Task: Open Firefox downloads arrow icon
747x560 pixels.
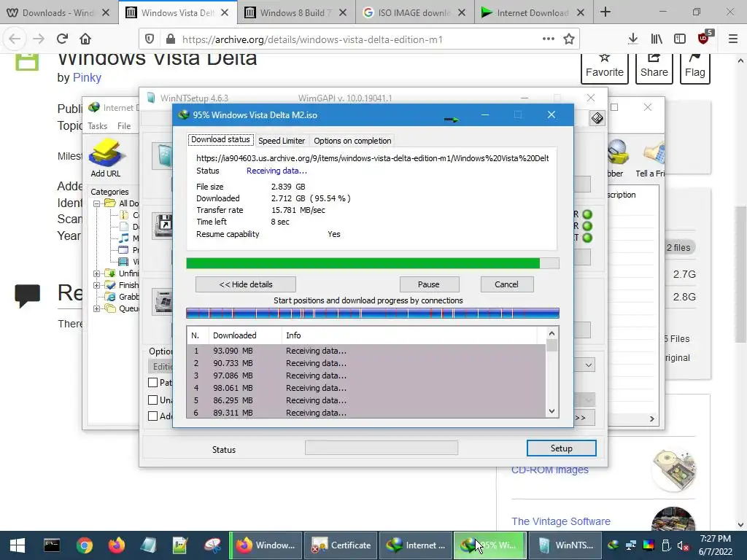Action: coord(632,39)
